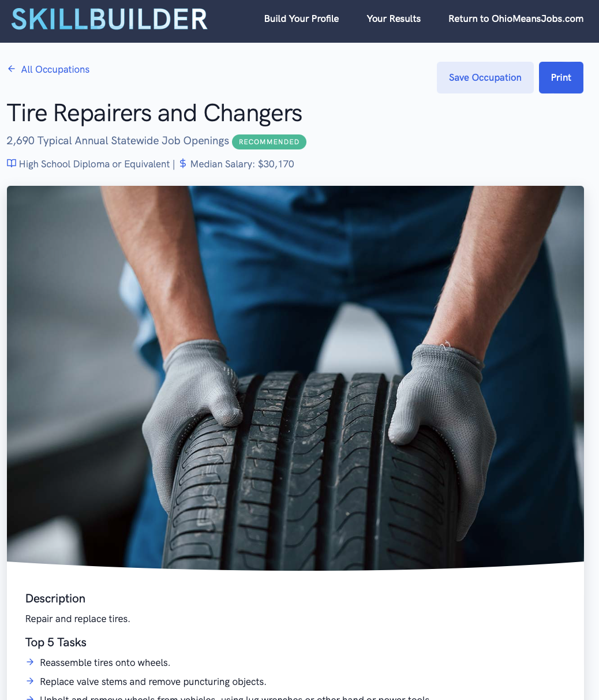Viewport: 599px width, 700px height.
Task: Click arrow bullet beside Reassemble tires onto wheels
Action: 30,662
